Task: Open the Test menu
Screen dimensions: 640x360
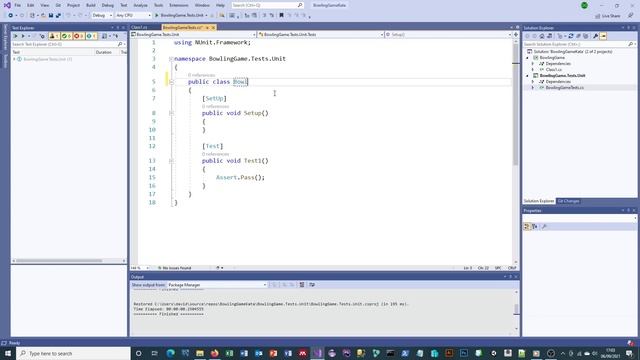Action: (x=124, y=5)
